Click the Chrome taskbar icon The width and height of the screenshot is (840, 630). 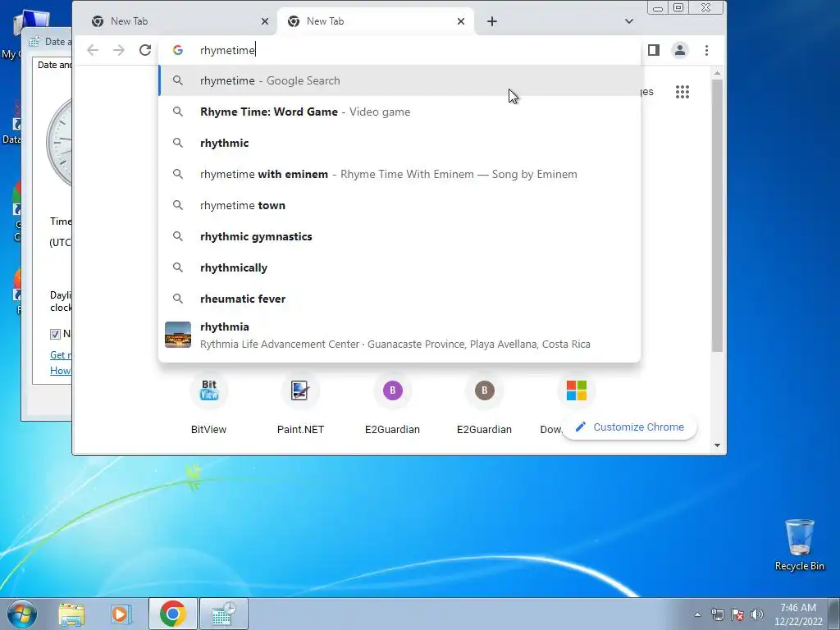click(x=172, y=614)
